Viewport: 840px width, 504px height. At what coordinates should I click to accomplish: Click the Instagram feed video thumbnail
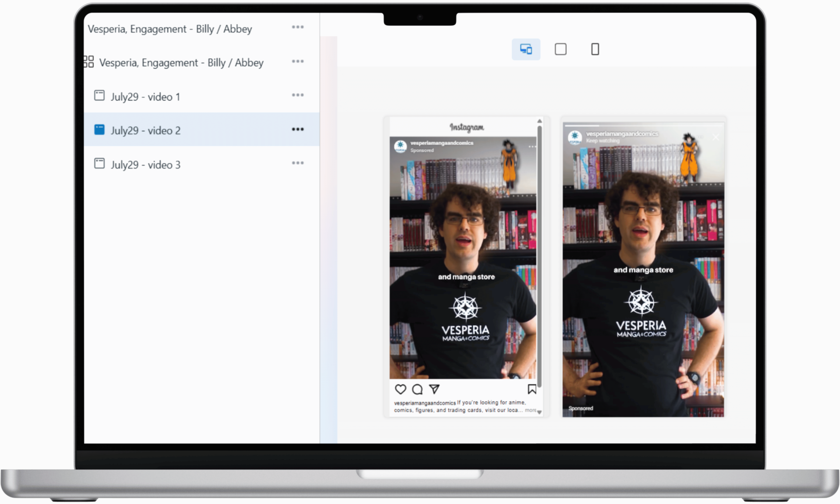(463, 258)
